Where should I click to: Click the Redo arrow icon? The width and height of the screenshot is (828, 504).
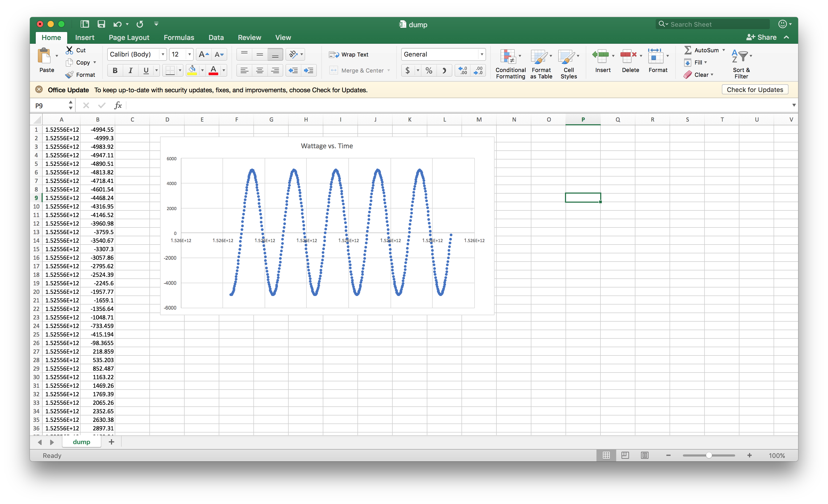tap(140, 24)
